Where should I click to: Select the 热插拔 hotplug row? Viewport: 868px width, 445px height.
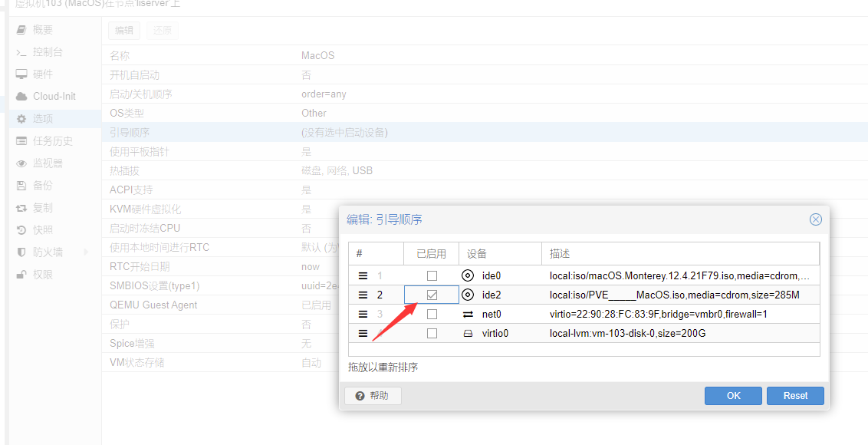click(x=485, y=170)
